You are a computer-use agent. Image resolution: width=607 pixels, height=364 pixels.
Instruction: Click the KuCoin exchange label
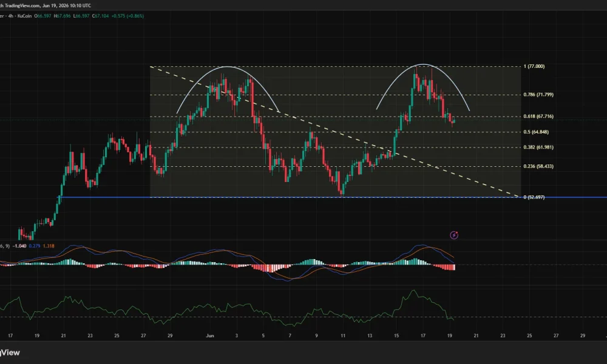click(24, 16)
